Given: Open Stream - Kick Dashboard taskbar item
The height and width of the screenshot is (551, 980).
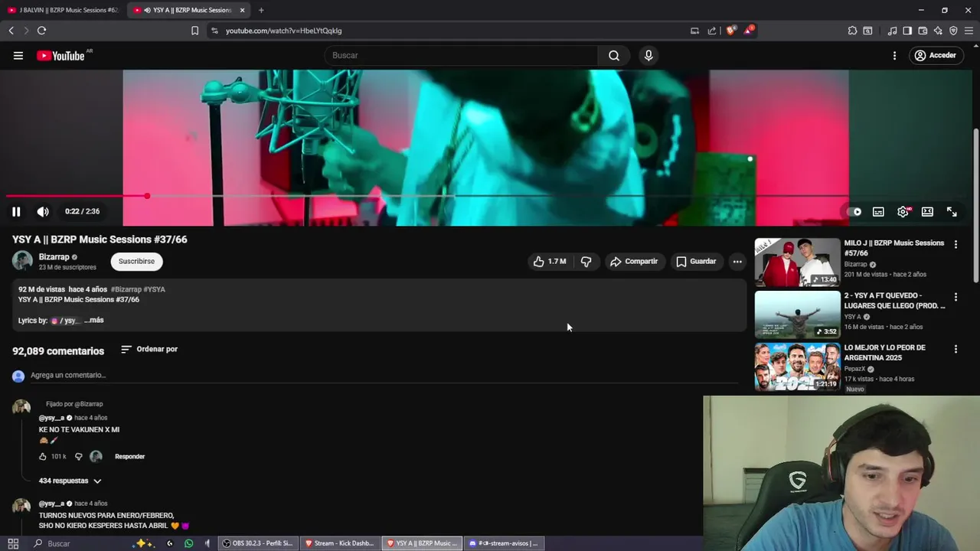Looking at the screenshot, I should (x=340, y=543).
